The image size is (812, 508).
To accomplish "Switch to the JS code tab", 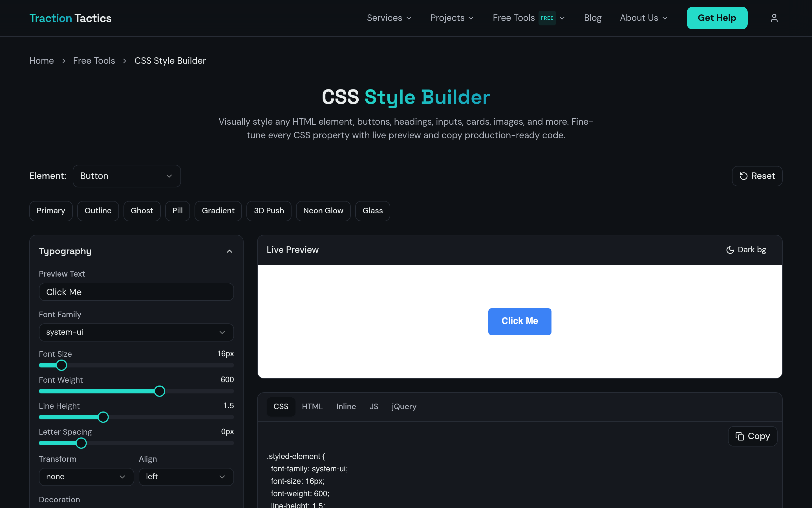I will (x=374, y=407).
